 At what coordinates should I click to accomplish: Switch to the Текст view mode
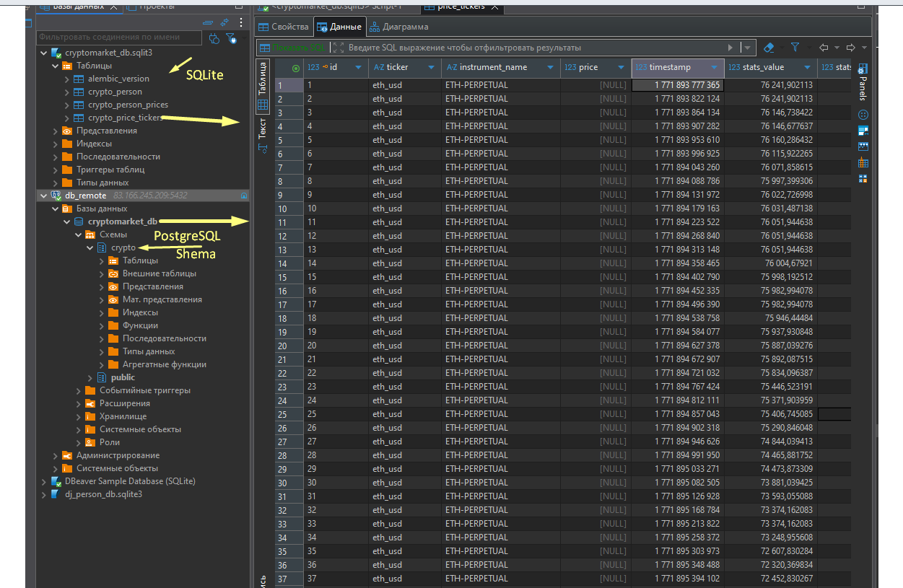(x=263, y=128)
